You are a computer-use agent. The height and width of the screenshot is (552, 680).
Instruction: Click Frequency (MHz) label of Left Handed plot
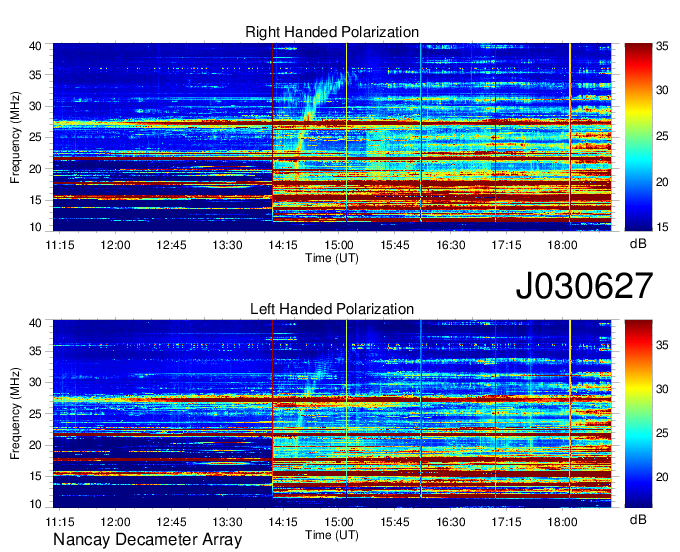(15, 414)
